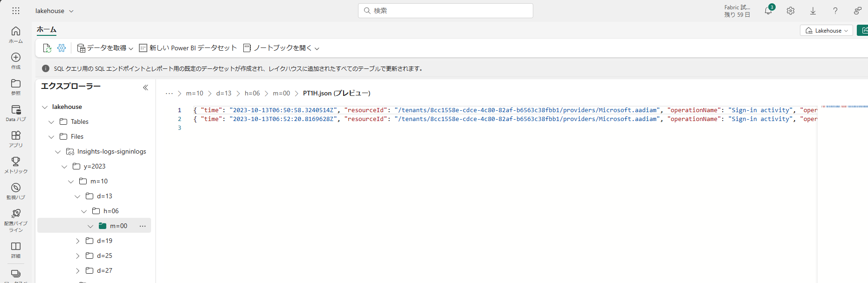Image resolution: width=868 pixels, height=283 pixels.
Task: Click the info icon in the notification banner
Action: [46, 68]
